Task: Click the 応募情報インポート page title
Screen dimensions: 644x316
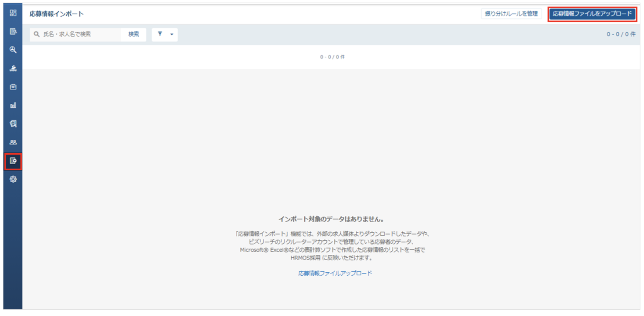Action: tap(56, 14)
